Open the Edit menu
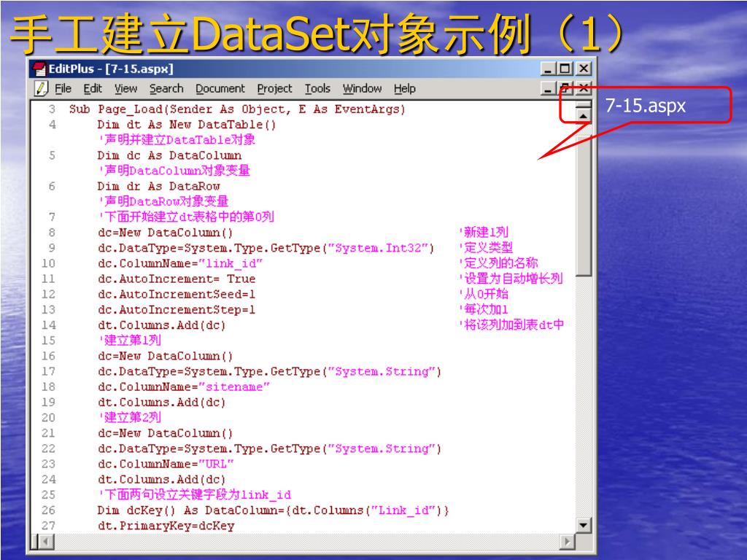Screen dimensions: 747x560 93,88
